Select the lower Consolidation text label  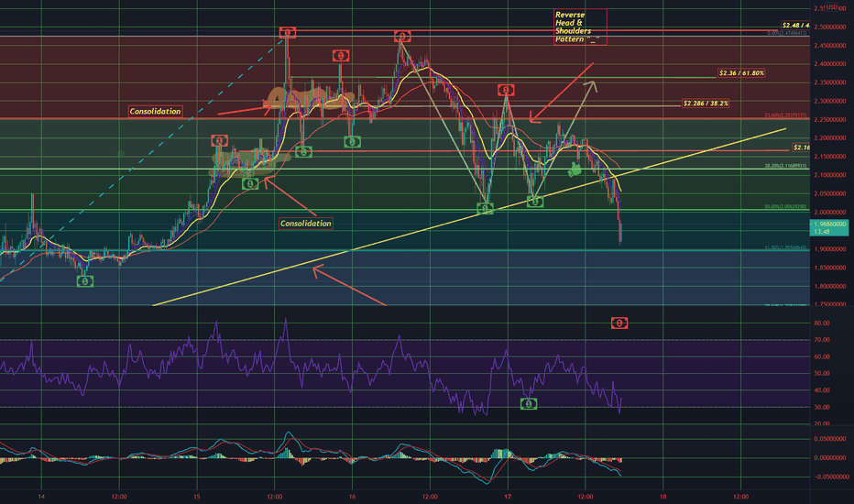(305, 224)
